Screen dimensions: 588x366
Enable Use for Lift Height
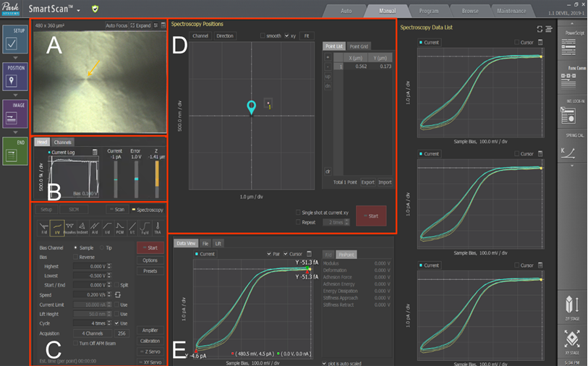(x=116, y=314)
